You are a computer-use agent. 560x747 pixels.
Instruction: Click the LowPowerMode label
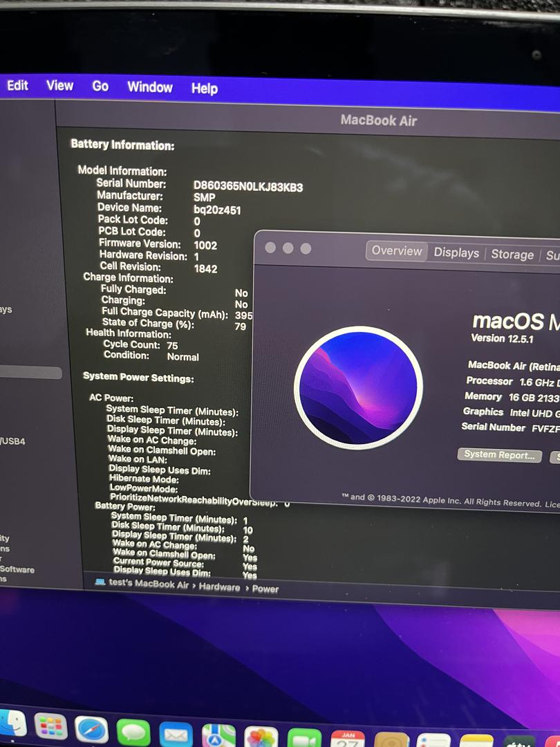point(144,488)
